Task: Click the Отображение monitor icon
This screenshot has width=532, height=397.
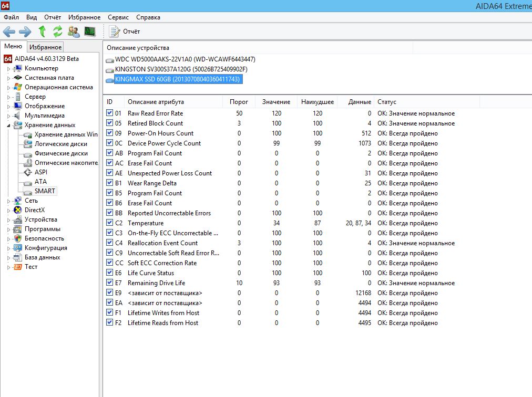Action: pyautogui.click(x=18, y=106)
